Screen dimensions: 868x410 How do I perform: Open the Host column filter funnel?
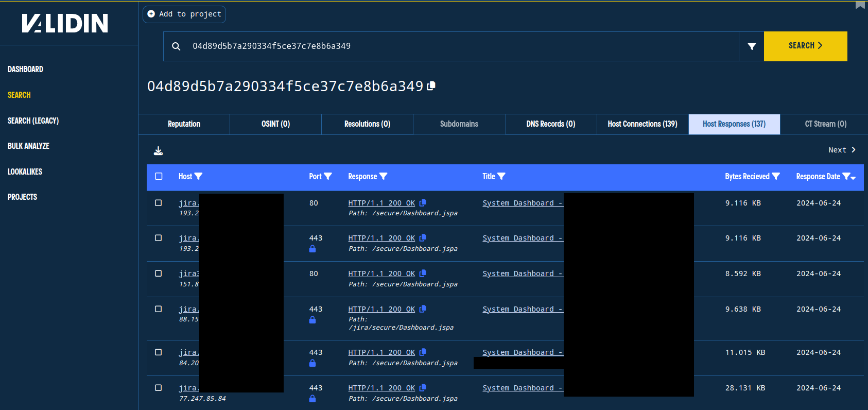point(199,176)
